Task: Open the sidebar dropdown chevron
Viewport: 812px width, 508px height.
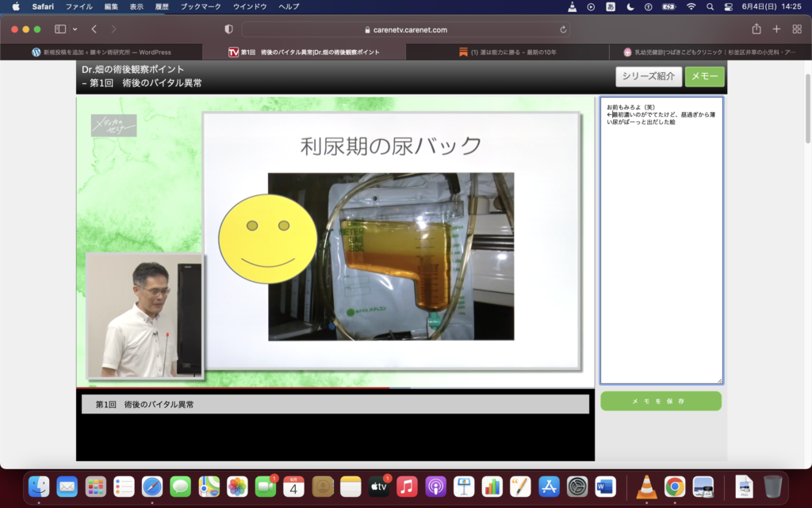Action: point(75,29)
